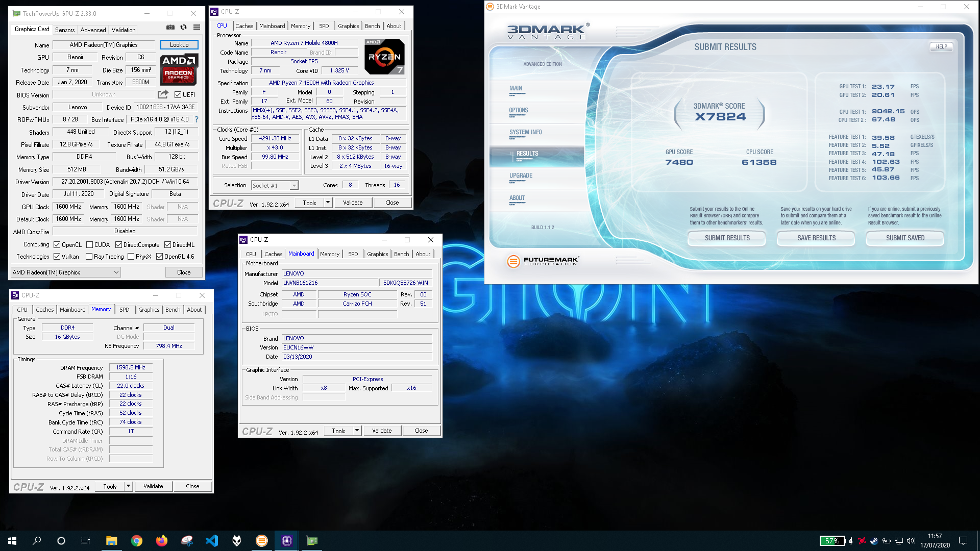This screenshot has width=980, height=551.
Task: Click Submit Results in 3DMark Vantage
Action: tap(727, 238)
